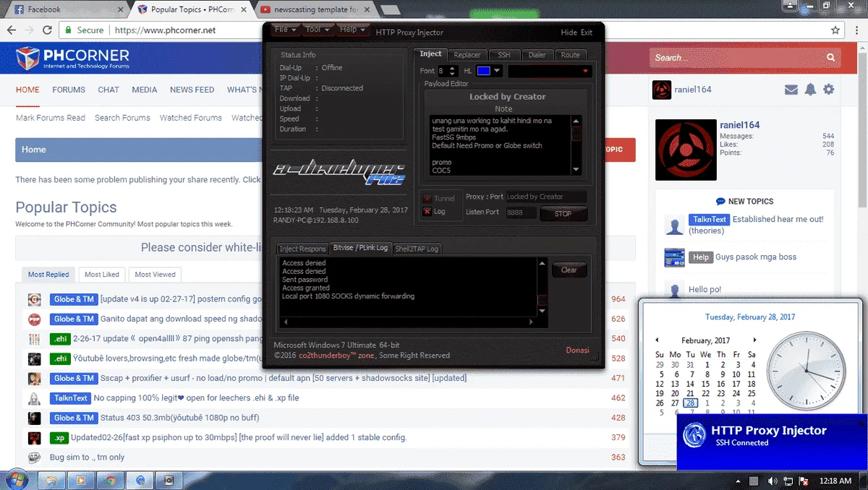Click the Chrome reload page icon
Viewport: 868px width, 490px height.
[x=47, y=30]
